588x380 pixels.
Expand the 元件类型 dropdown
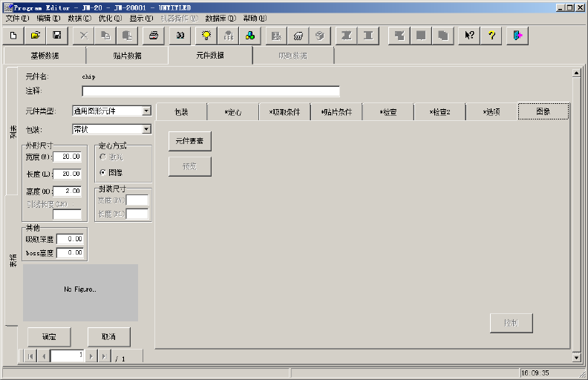146,111
